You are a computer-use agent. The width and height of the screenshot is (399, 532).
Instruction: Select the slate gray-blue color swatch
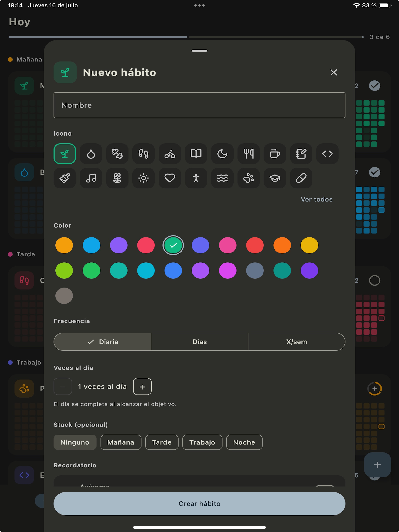click(x=255, y=271)
